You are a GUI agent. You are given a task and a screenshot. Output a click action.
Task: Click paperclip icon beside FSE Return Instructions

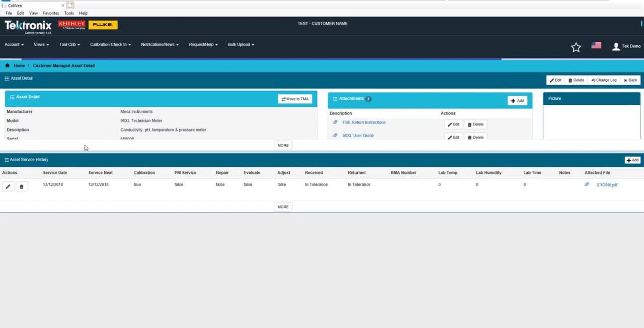coord(335,122)
